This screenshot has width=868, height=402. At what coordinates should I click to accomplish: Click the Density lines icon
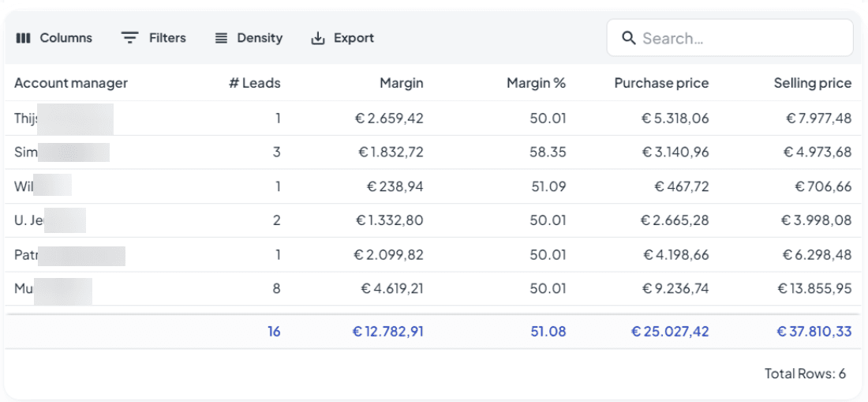click(222, 38)
